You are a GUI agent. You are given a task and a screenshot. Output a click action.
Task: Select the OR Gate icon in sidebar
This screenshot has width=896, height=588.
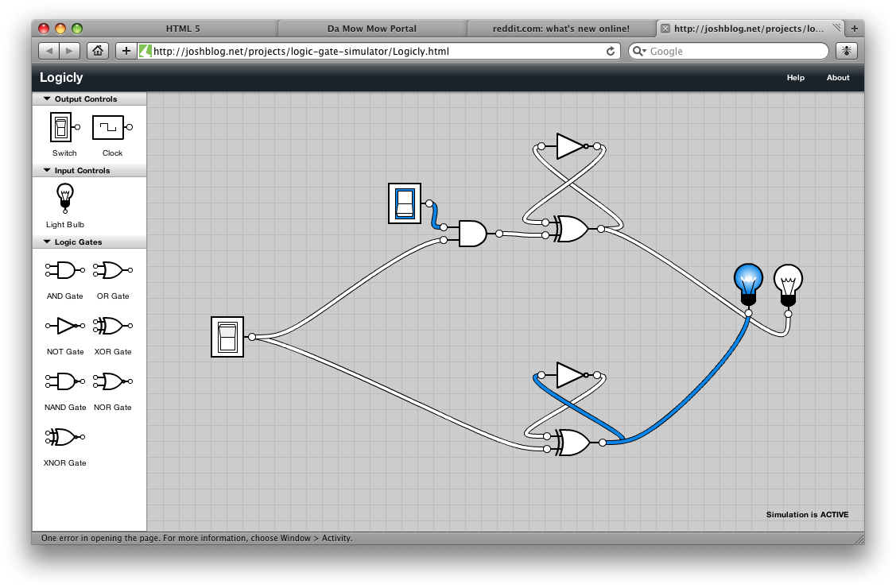click(112, 271)
